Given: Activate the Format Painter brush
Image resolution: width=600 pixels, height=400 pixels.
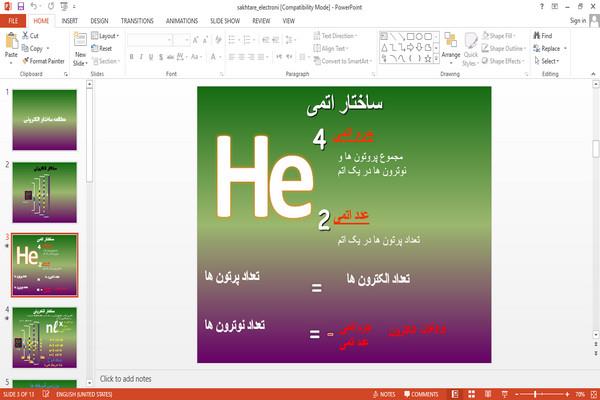Looking at the screenshot, I should point(43,61).
